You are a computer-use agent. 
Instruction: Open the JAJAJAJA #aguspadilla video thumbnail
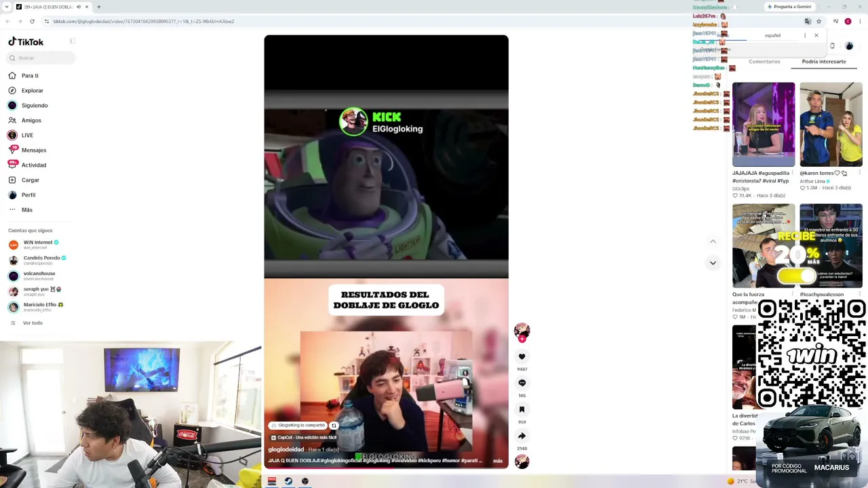point(764,125)
